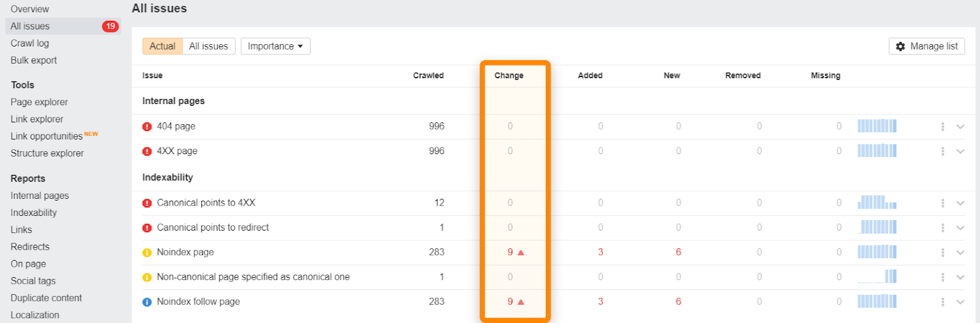Image resolution: width=980 pixels, height=323 pixels.
Task: Click history bar chart for 4XX page
Action: click(876, 151)
